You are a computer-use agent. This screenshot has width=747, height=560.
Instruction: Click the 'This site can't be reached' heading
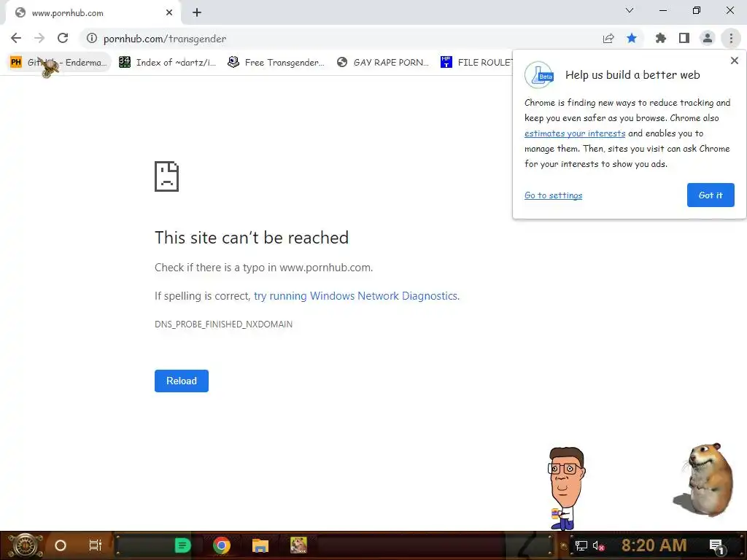252,237
